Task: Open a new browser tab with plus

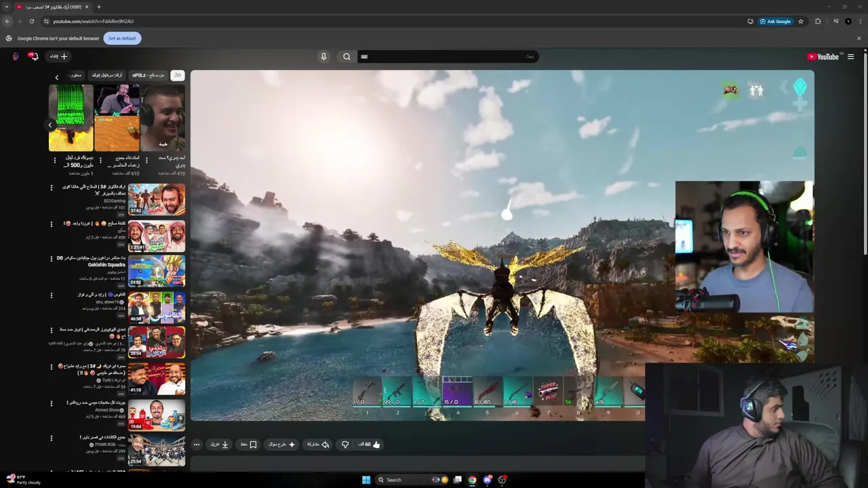Action: pos(98,7)
